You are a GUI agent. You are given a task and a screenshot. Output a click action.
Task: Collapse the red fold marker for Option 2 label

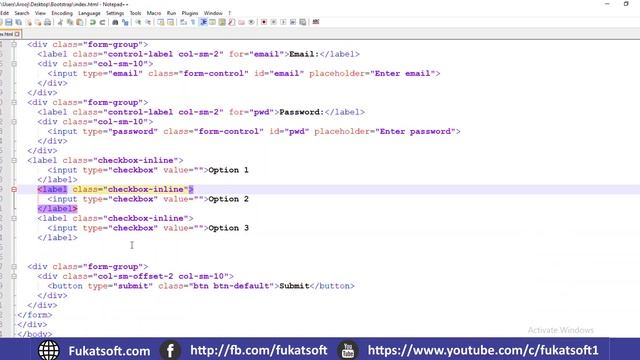(x=14, y=189)
